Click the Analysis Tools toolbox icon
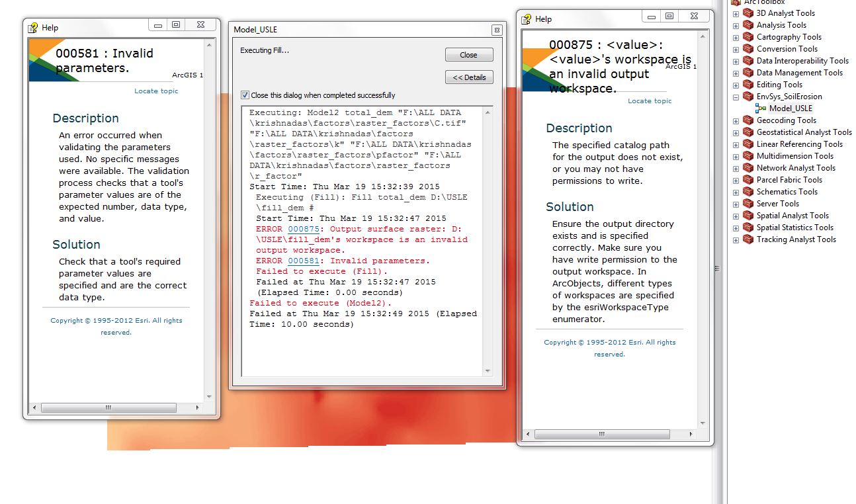The image size is (856, 504). coord(748,25)
